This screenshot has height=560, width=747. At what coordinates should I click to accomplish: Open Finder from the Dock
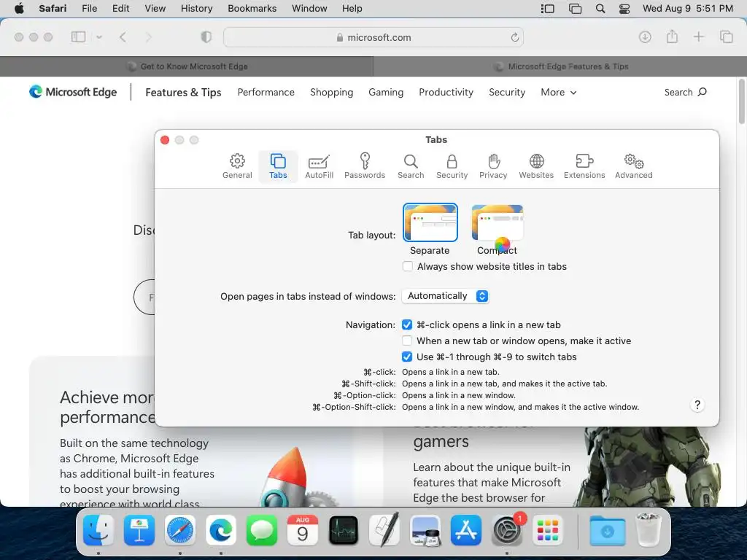98,530
